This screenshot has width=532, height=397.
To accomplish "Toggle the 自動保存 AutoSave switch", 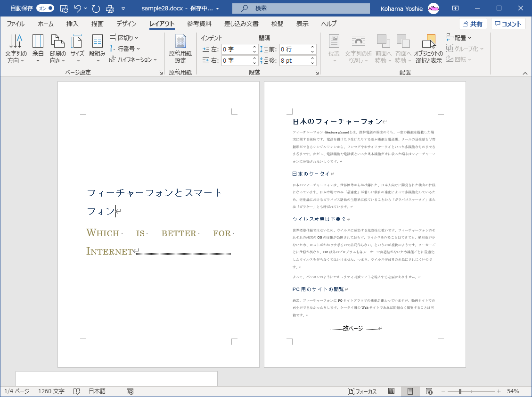I will 45,8.
